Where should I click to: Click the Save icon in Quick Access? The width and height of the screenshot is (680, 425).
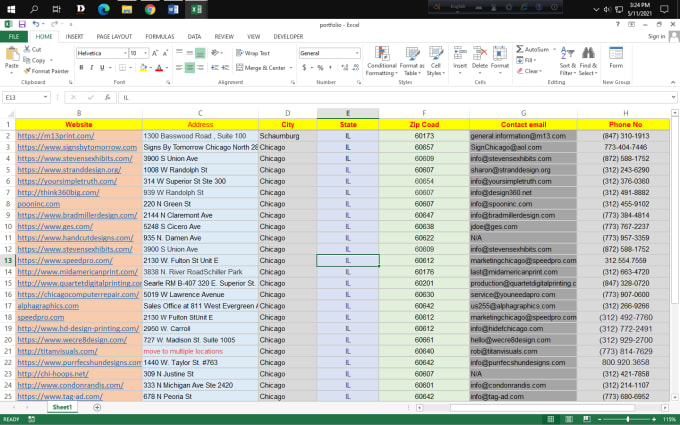(22, 24)
